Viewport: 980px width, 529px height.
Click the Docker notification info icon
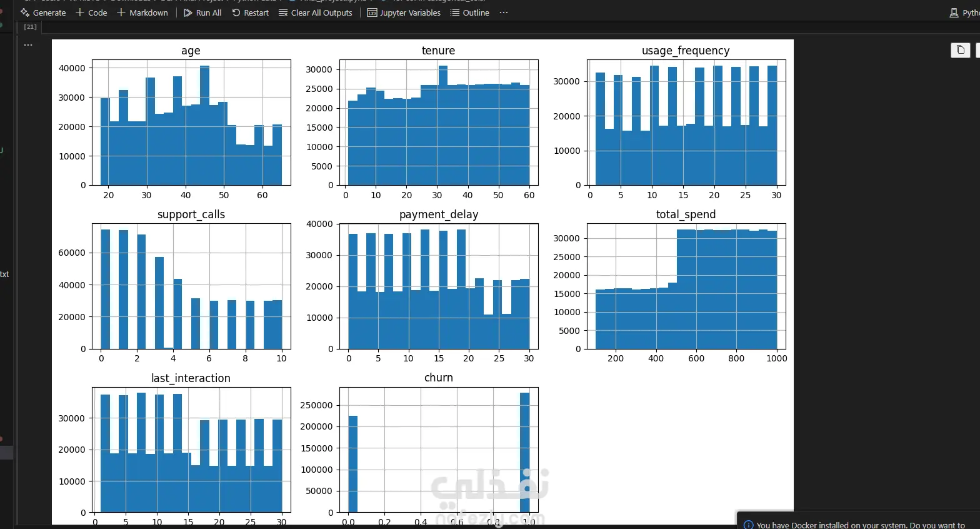click(x=748, y=525)
